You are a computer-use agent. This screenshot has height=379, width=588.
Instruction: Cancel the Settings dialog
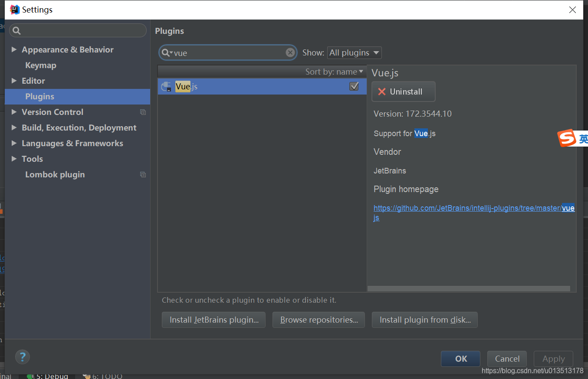[x=507, y=359]
